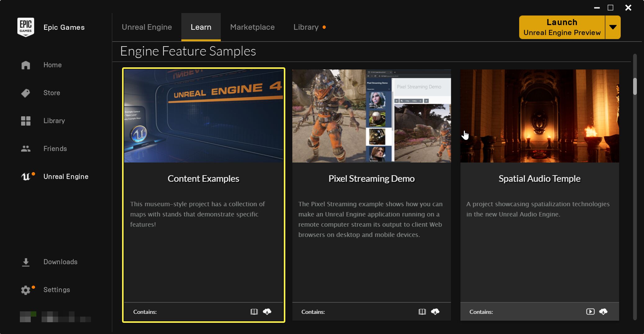Click the Spatial Audio Temple download icon
The width and height of the screenshot is (644, 334).
603,312
